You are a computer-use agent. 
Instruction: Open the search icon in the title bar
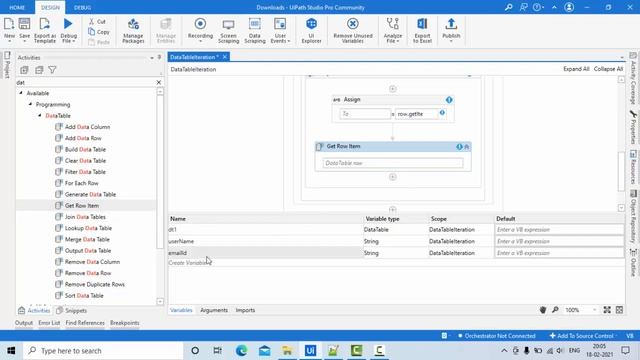pos(509,7)
